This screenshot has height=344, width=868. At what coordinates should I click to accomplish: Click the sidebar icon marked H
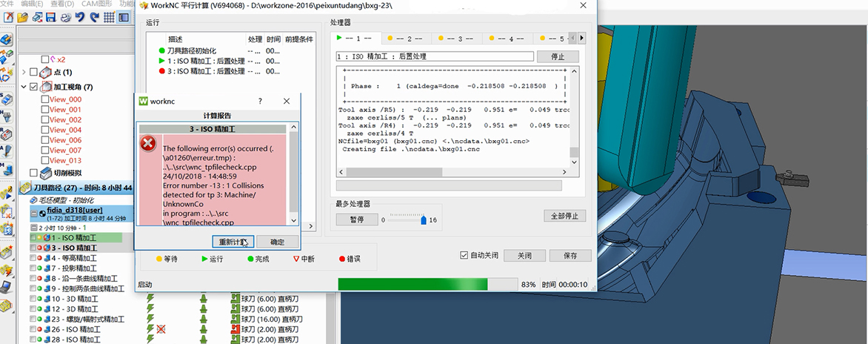(7, 117)
